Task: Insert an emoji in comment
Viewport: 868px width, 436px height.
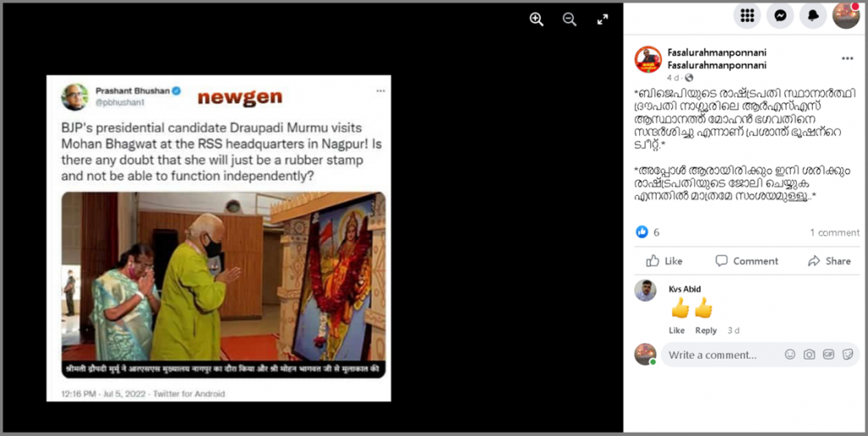Action: click(790, 355)
